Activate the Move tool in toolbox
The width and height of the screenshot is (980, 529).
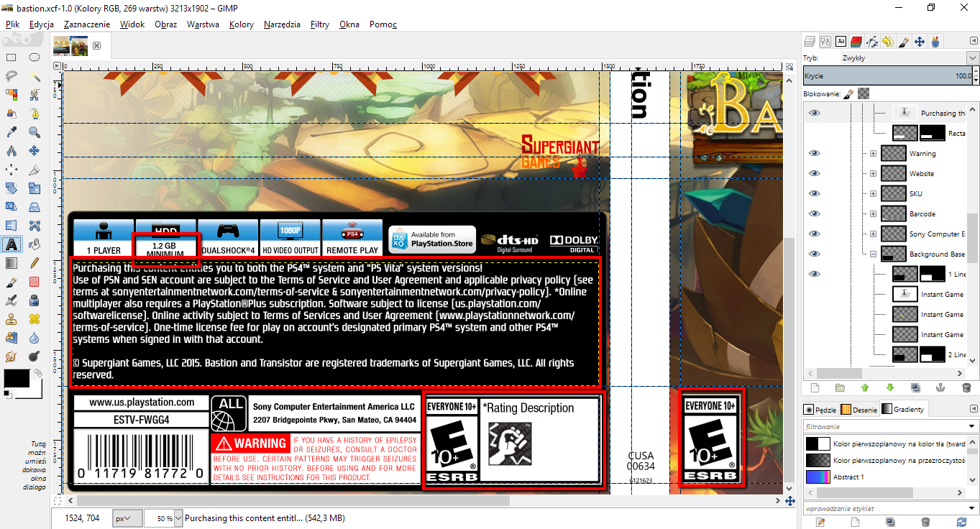pos(35,151)
